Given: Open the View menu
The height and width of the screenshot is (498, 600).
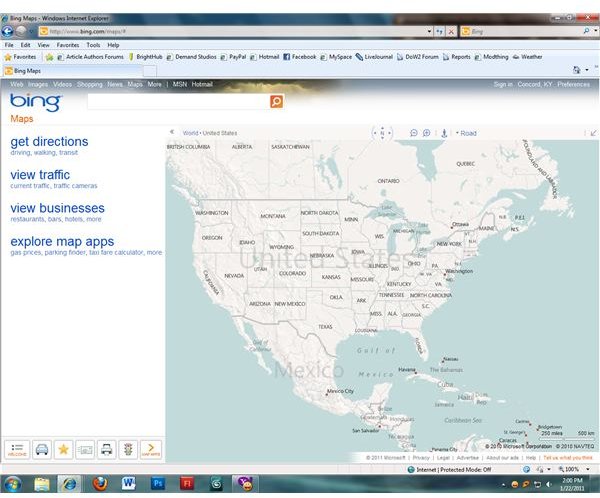Looking at the screenshot, I should (x=43, y=45).
